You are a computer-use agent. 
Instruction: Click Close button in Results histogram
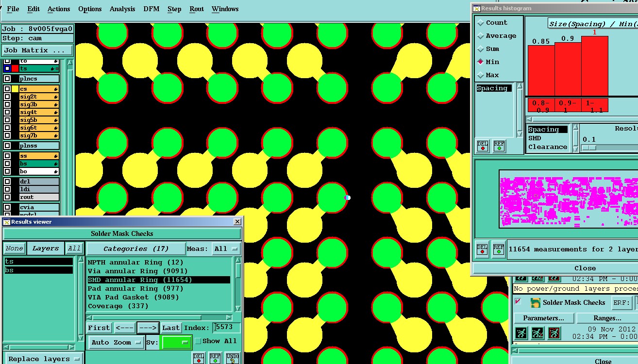[585, 268]
